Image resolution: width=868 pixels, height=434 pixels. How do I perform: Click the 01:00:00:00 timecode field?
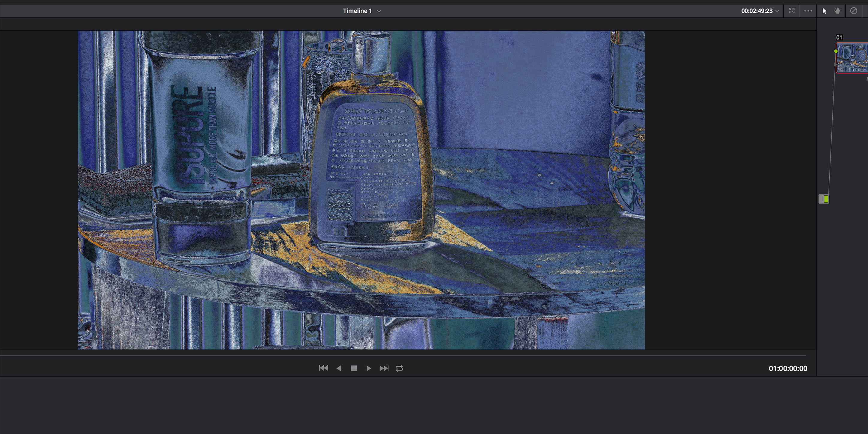788,368
